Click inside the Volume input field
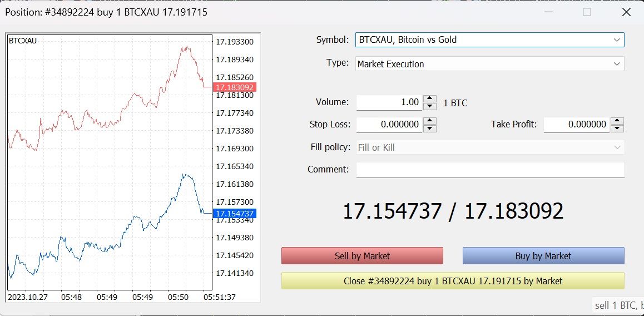The height and width of the screenshot is (316, 644). coord(389,102)
